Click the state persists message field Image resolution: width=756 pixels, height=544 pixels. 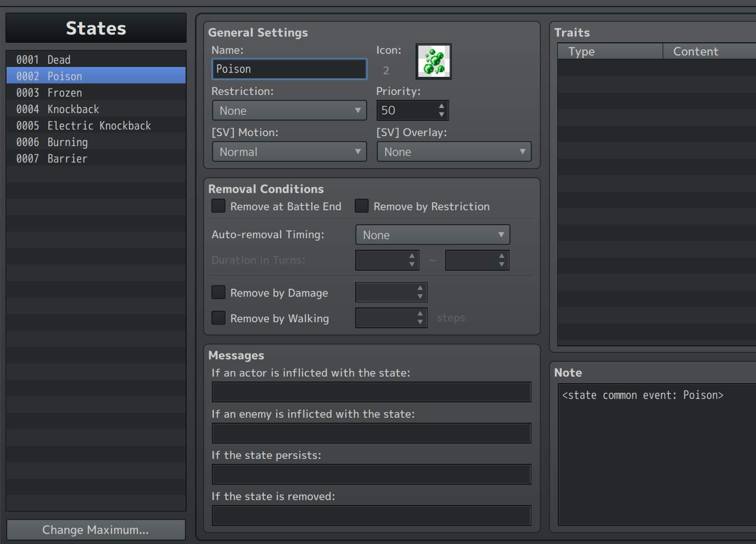click(372, 474)
